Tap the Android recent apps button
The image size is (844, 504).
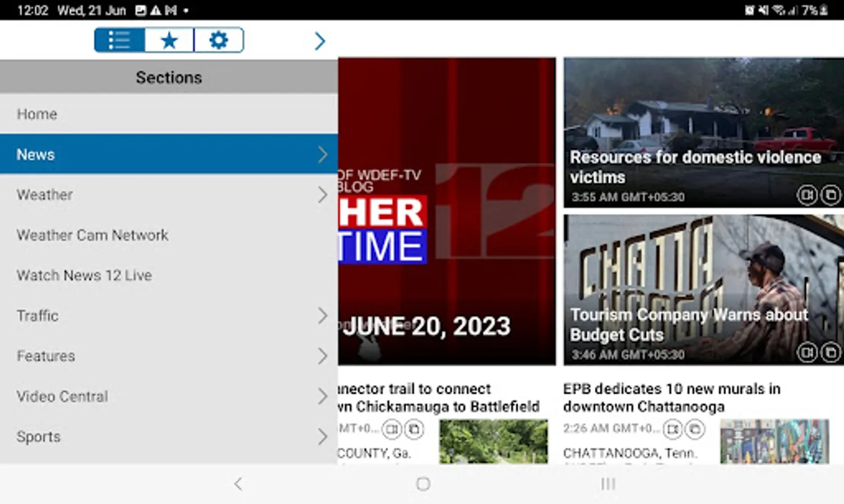point(608,484)
